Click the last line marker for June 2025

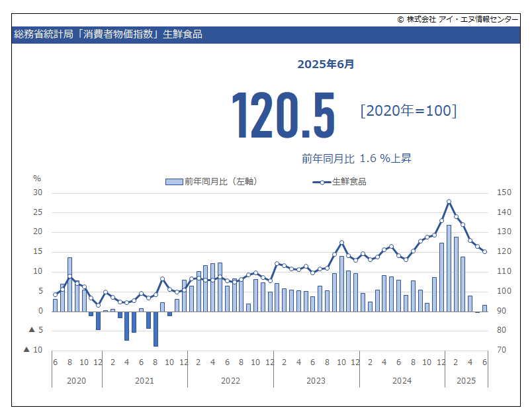tap(485, 252)
